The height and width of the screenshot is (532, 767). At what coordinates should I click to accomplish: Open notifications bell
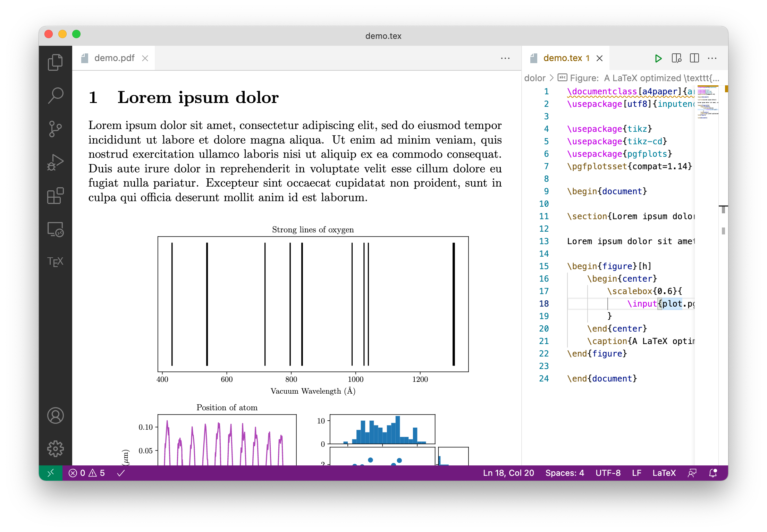point(713,473)
